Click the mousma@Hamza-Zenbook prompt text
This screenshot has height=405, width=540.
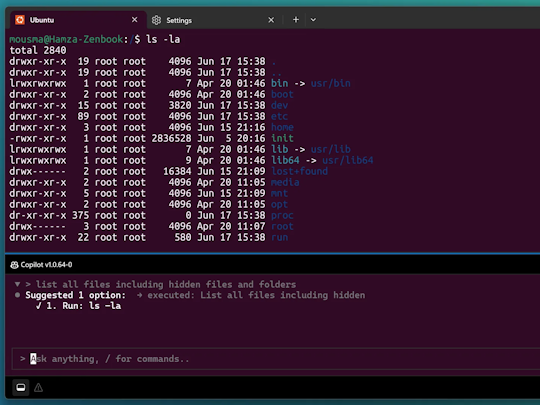(66, 39)
